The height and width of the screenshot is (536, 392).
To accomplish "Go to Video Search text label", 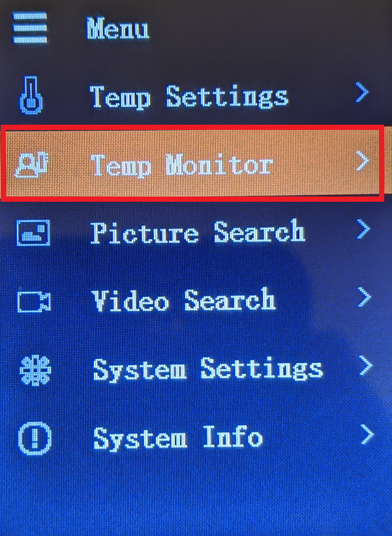I will pos(183,300).
